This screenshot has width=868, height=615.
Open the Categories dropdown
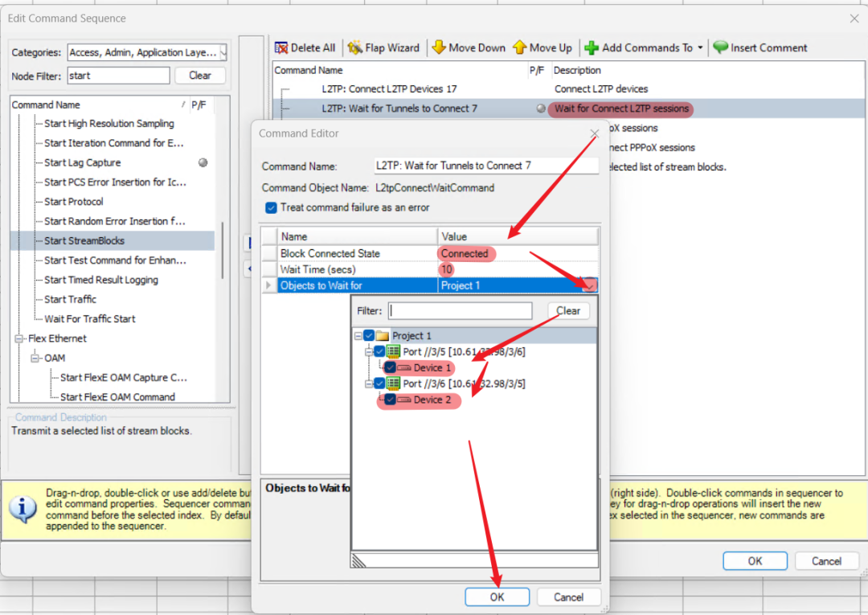click(x=223, y=52)
